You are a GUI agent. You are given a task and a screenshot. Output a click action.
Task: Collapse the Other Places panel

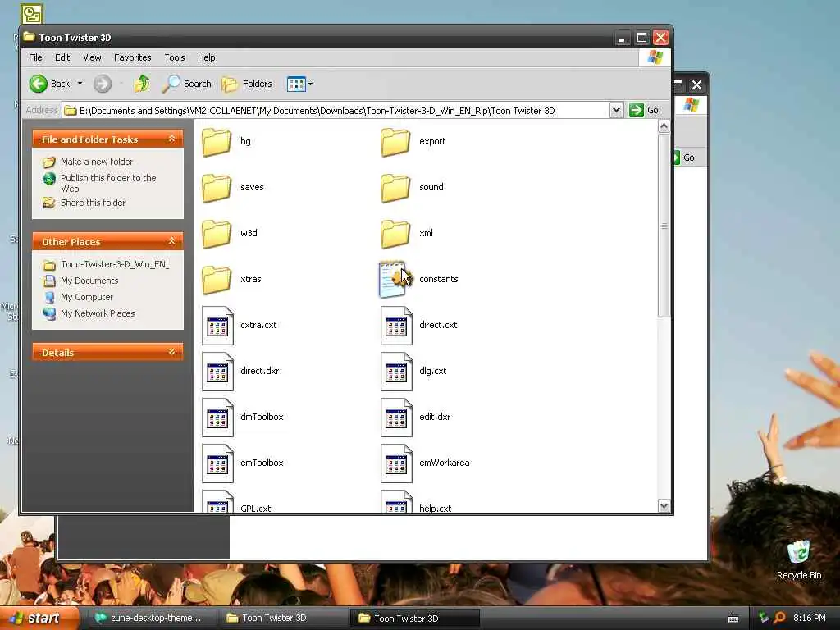[x=172, y=242]
